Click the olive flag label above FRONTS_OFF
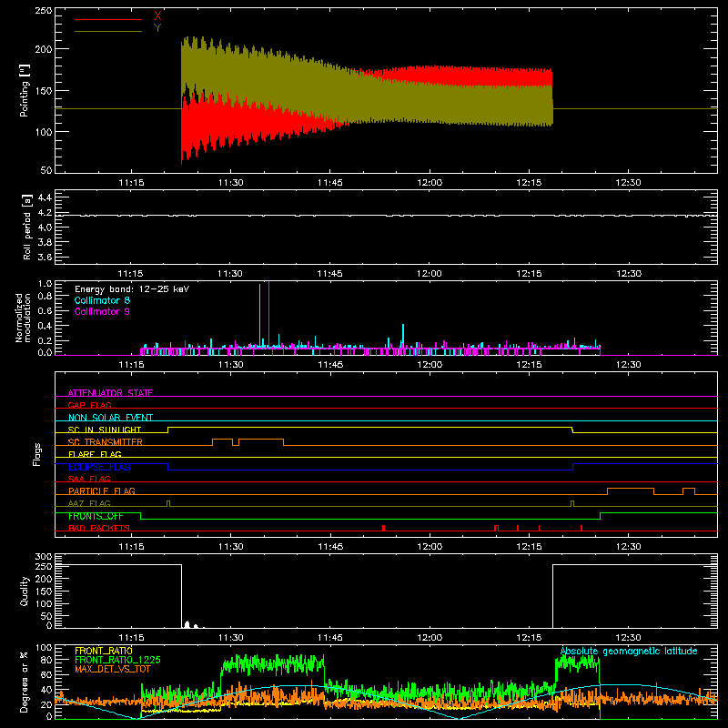The image size is (728, 728). pos(89,503)
